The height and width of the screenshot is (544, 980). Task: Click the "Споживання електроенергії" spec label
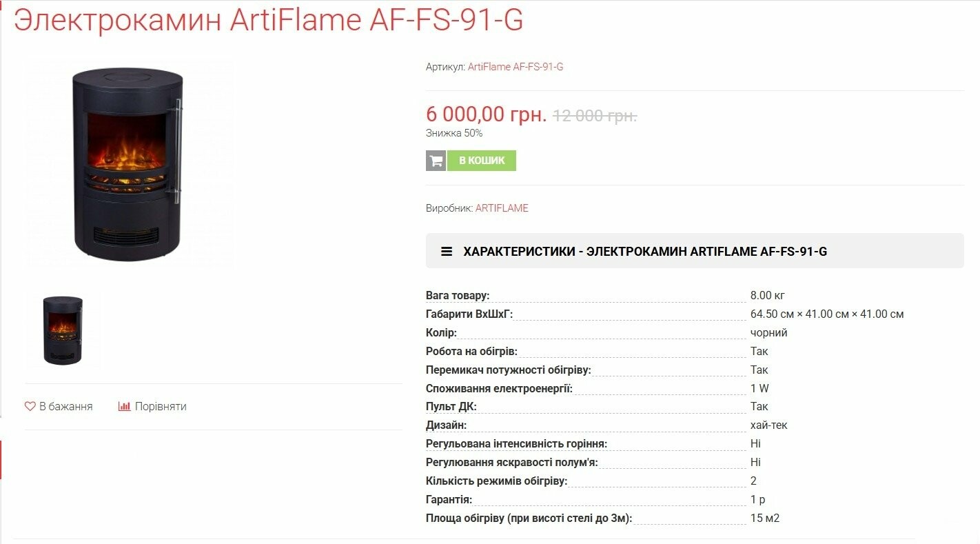pyautogui.click(x=499, y=388)
